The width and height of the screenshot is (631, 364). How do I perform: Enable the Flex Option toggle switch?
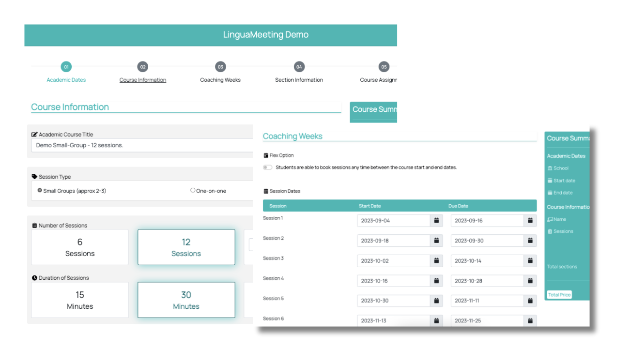point(267,167)
